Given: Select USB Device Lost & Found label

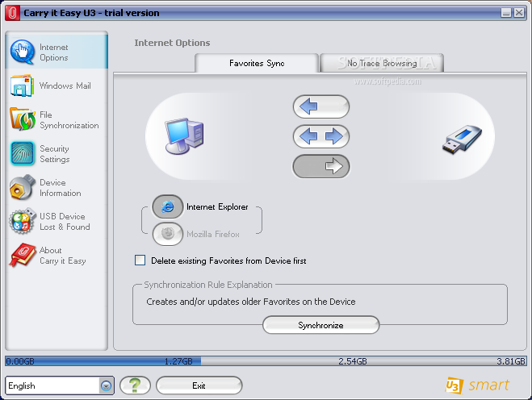Looking at the screenshot, I should click(65, 222).
